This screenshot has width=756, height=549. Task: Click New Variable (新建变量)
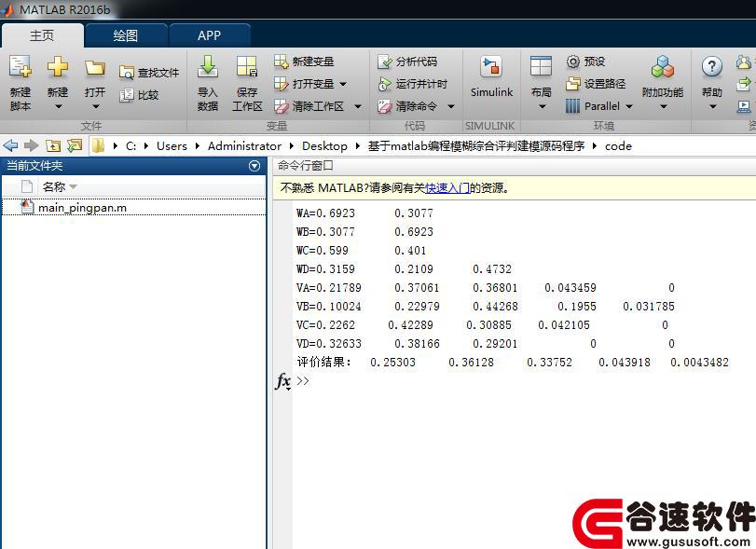tap(304, 62)
